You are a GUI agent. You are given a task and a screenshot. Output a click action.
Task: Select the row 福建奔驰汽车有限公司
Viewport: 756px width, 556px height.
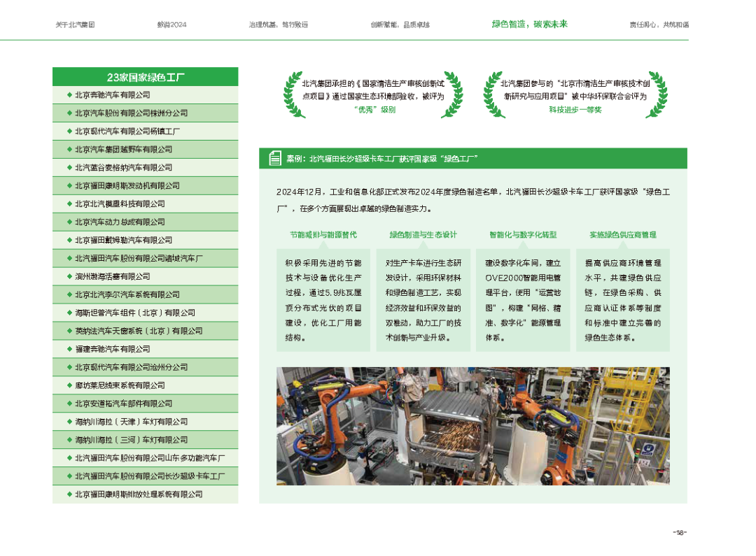[145, 349]
